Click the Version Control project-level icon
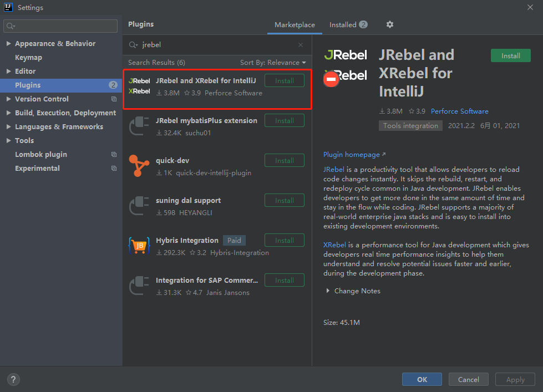The height and width of the screenshot is (392, 543). (x=114, y=99)
